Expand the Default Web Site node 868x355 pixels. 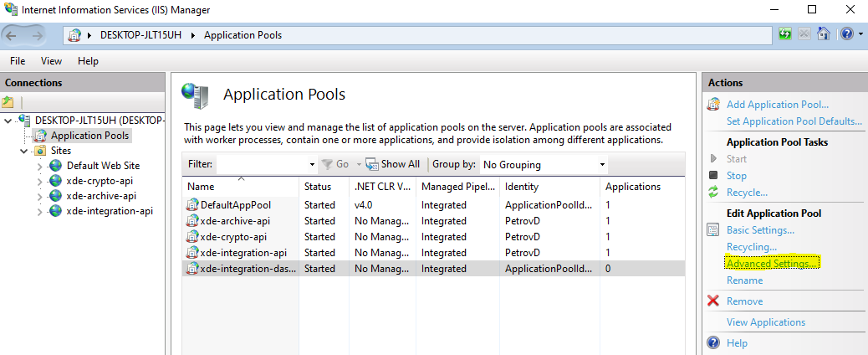click(39, 166)
